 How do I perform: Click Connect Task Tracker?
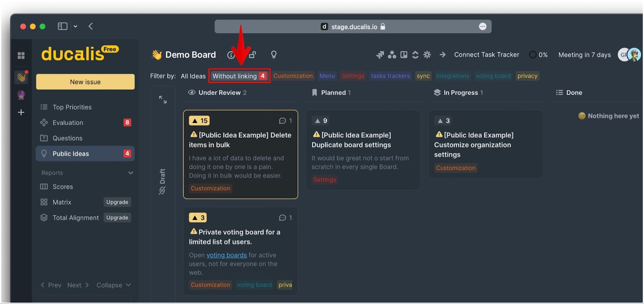pos(486,55)
